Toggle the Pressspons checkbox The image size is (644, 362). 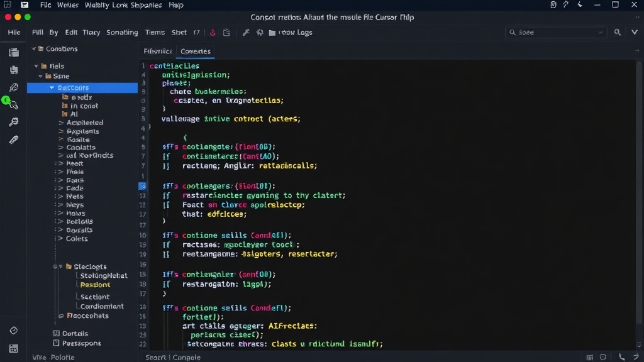point(56,343)
